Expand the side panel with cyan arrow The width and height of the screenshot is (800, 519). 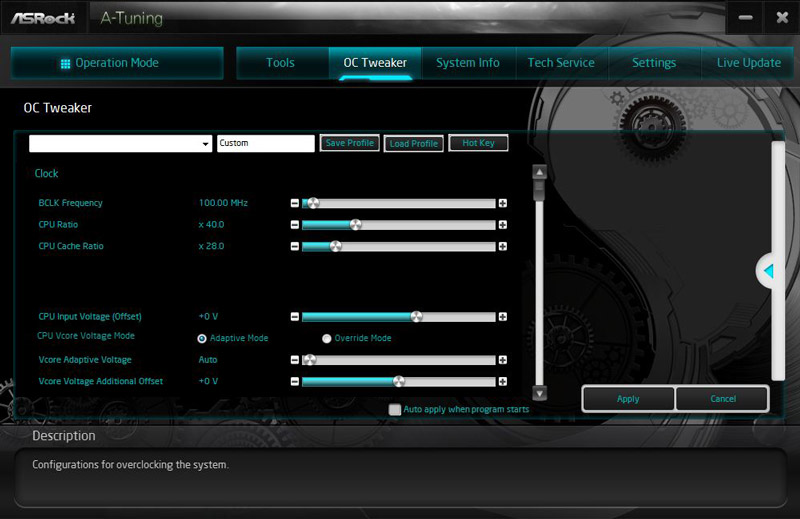pyautogui.click(x=768, y=271)
